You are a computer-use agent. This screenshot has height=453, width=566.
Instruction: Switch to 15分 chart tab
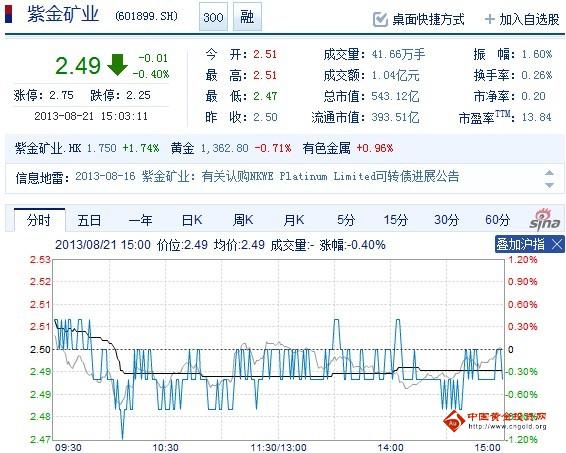point(396,220)
